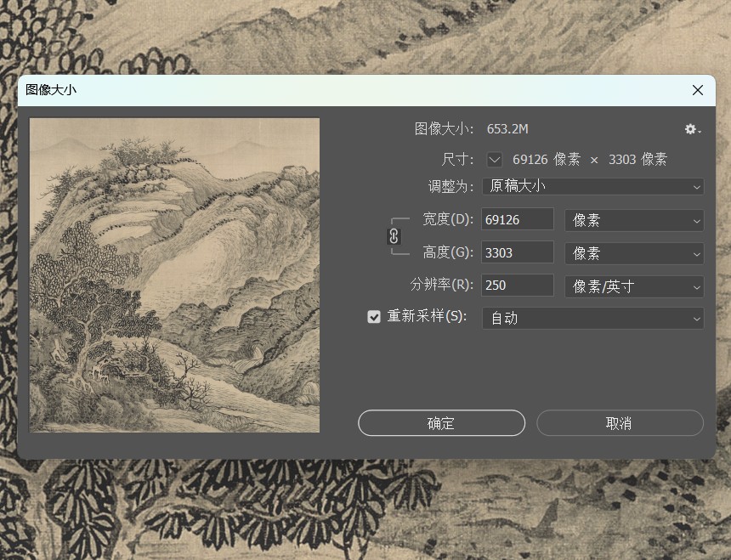731x560 pixels.
Task: Click the 宽度(D) label
Action: pos(448,219)
